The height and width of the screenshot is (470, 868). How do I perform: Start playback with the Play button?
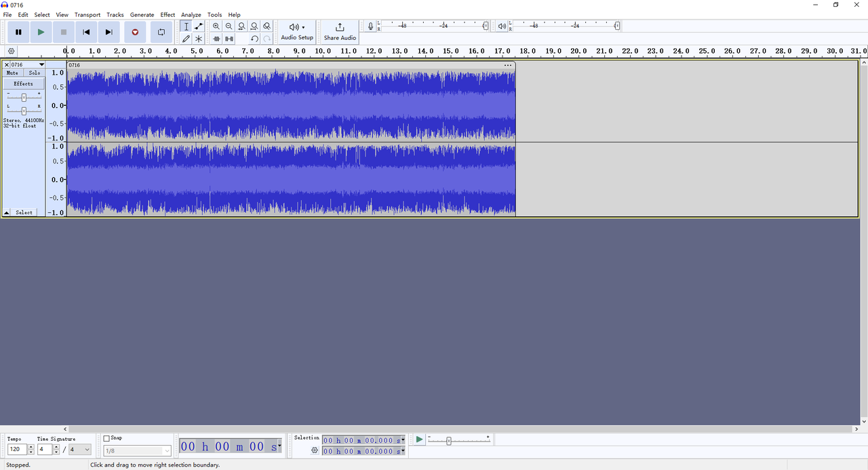[x=41, y=32]
